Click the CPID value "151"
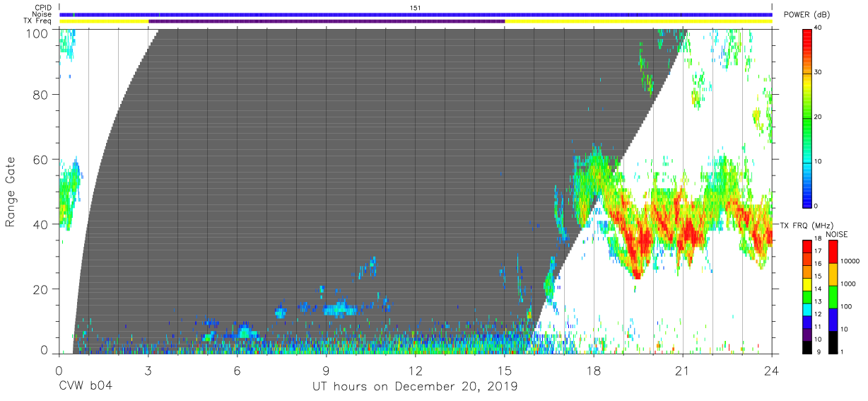Viewport: 868px width, 401px height. (416, 8)
